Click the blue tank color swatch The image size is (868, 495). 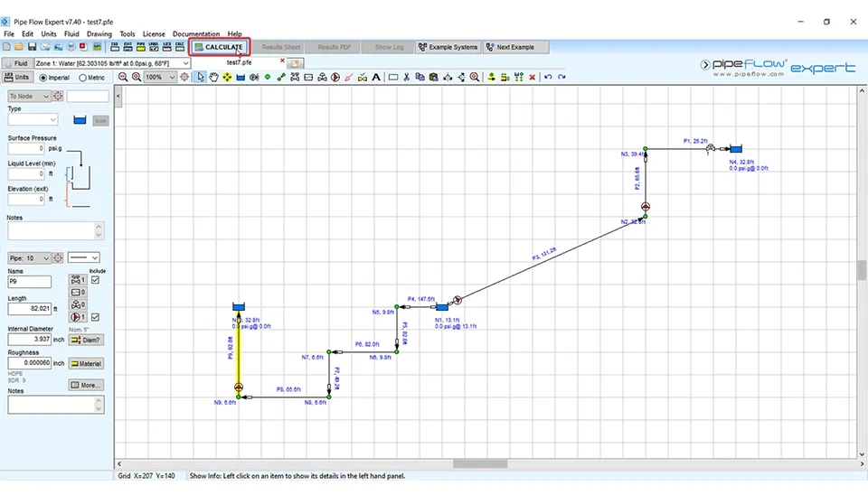[80, 119]
